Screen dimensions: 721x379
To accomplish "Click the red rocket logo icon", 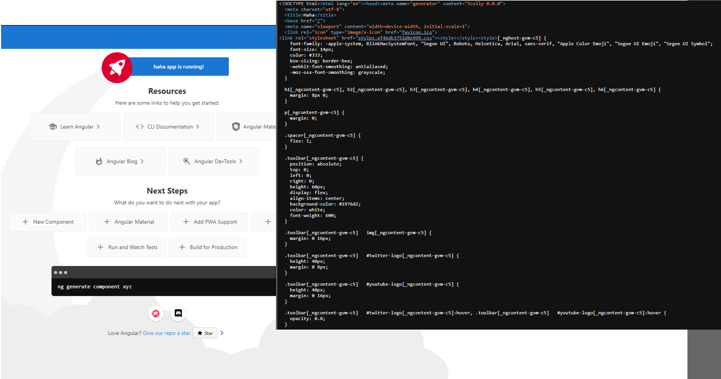I will (x=117, y=68).
